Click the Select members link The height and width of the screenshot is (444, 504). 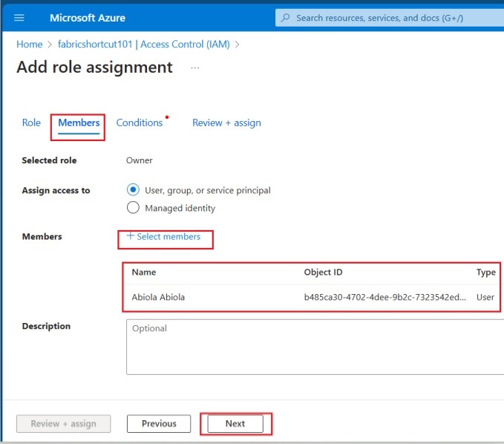[168, 237]
